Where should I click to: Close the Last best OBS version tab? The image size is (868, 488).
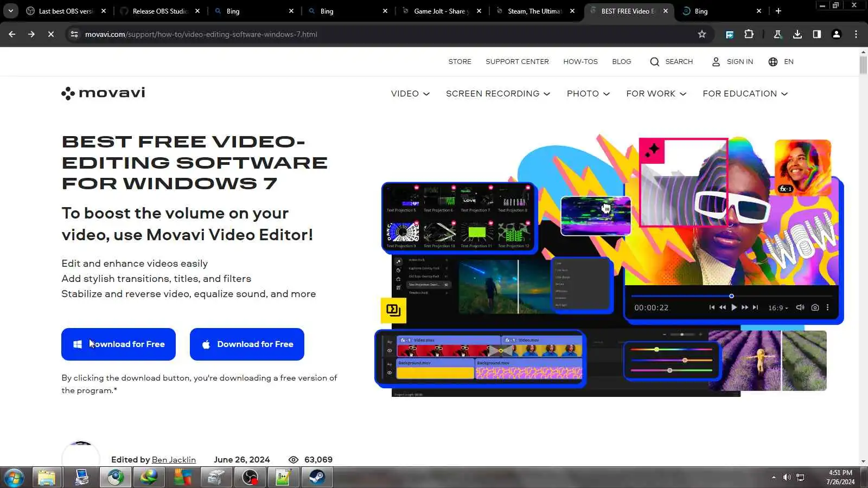point(104,11)
